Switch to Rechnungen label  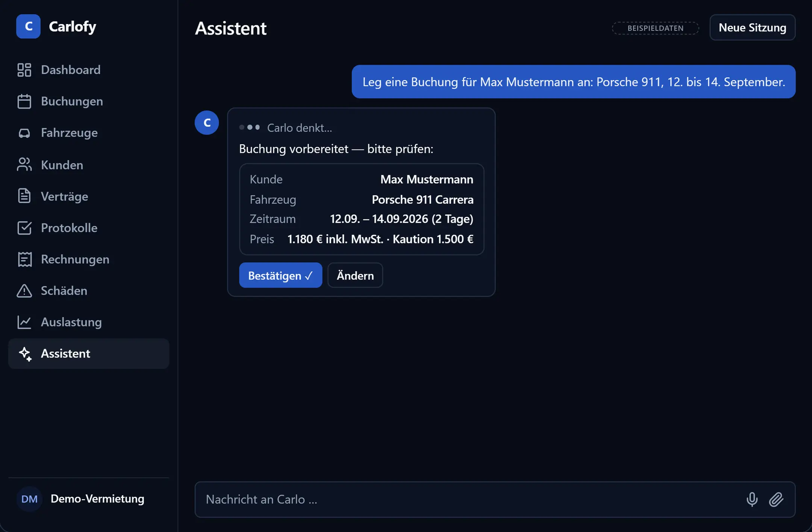point(75,259)
